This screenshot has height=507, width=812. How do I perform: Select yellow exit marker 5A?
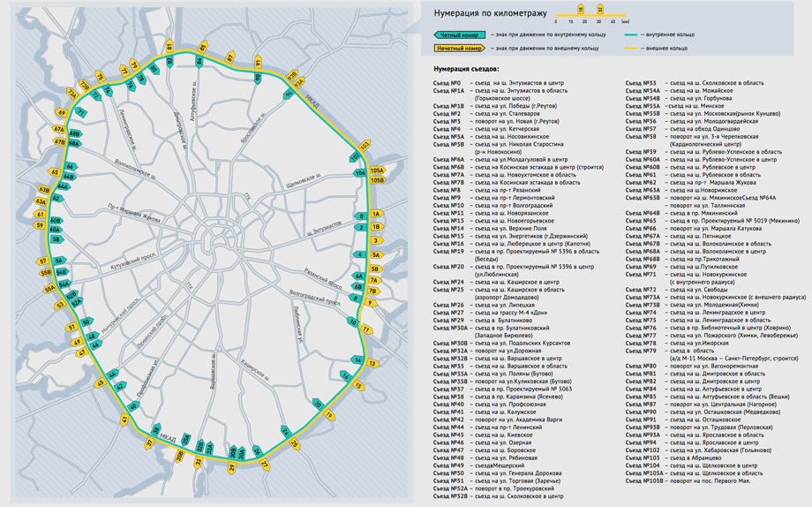coord(376,255)
